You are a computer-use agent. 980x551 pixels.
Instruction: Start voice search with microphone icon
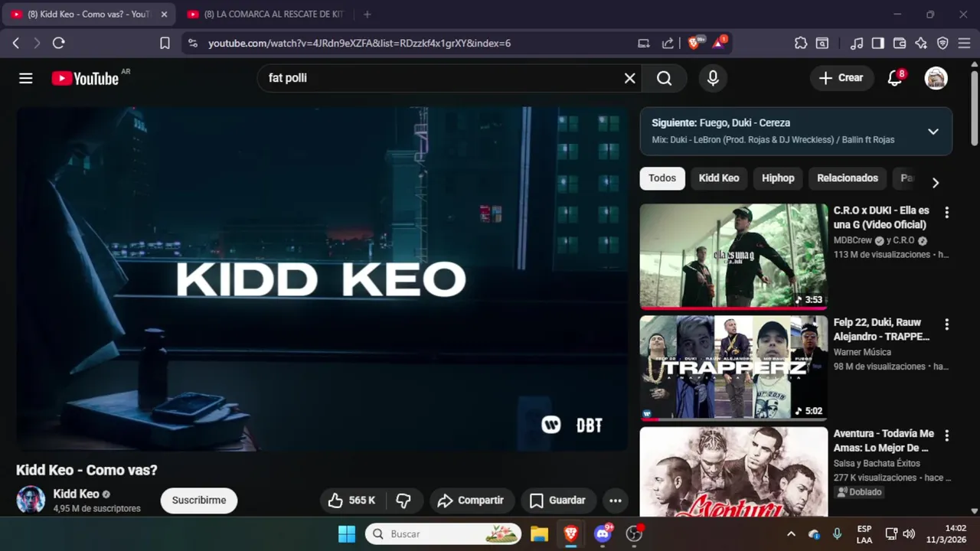coord(713,78)
